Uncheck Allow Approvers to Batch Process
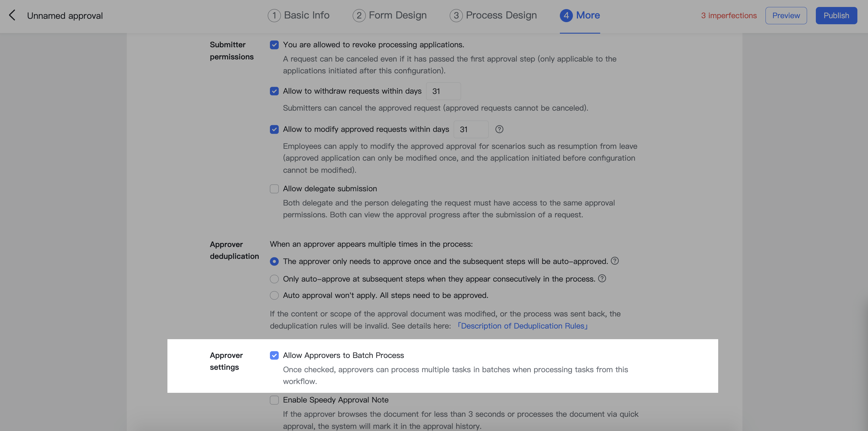 tap(274, 355)
